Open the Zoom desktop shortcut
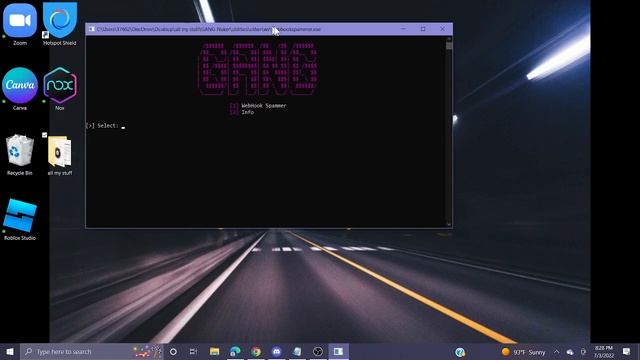The height and width of the screenshot is (360, 640). click(20, 24)
